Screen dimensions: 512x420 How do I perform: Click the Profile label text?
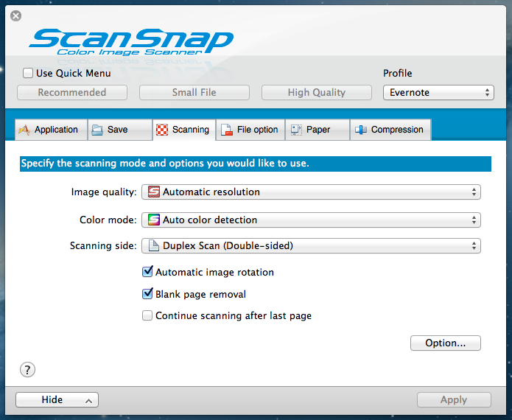point(397,73)
